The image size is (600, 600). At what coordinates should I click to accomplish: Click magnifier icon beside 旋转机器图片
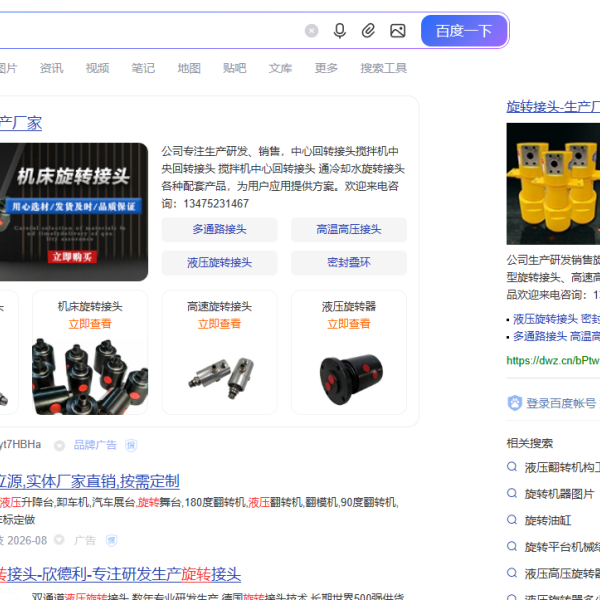click(512, 493)
